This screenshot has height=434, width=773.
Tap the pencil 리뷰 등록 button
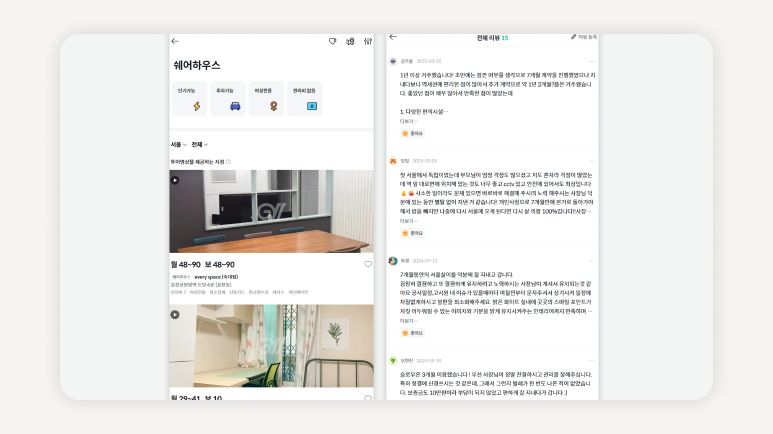click(x=584, y=37)
